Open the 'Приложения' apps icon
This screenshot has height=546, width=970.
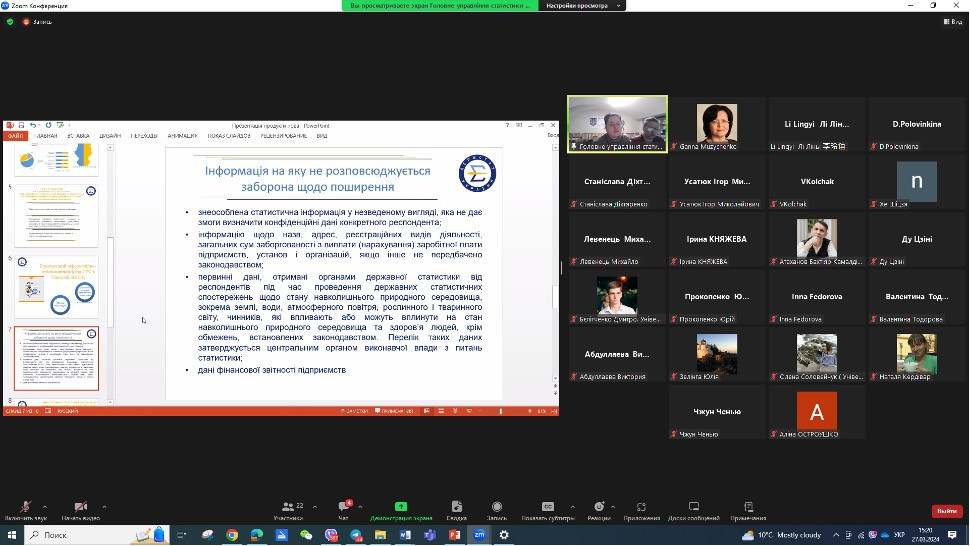pyautogui.click(x=641, y=507)
